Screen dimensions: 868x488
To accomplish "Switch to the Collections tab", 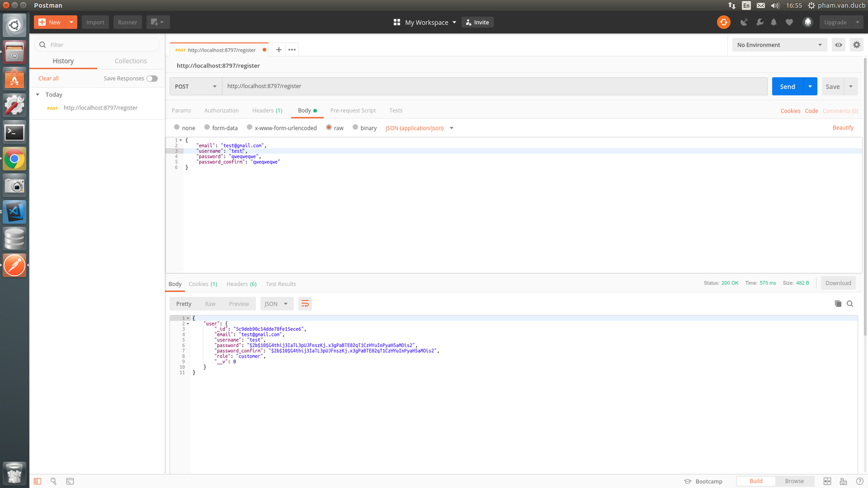I will (130, 61).
